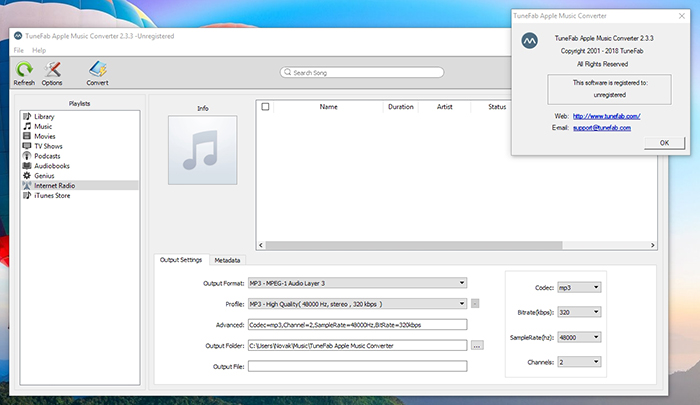Start conversion with the Convert icon
Viewport: 700px width, 405px height.
(97, 69)
